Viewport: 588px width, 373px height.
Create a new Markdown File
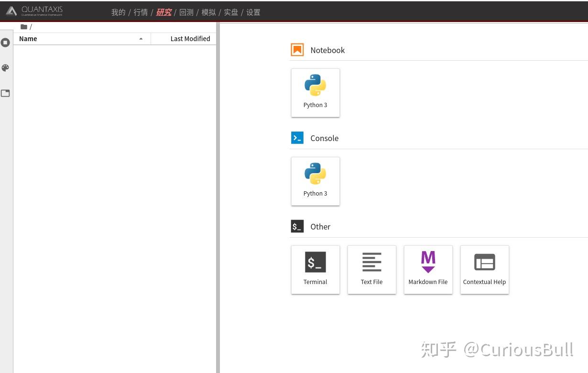428,270
